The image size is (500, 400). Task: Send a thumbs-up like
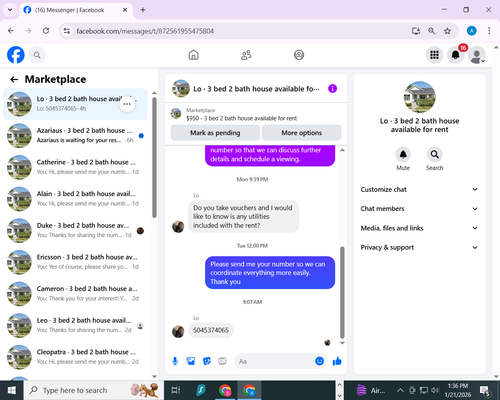tap(337, 361)
